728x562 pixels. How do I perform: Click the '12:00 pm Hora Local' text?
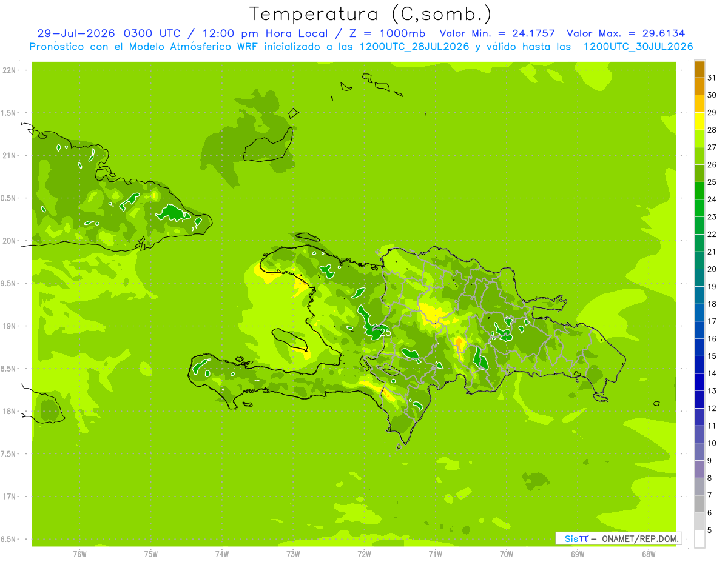[x=266, y=33]
